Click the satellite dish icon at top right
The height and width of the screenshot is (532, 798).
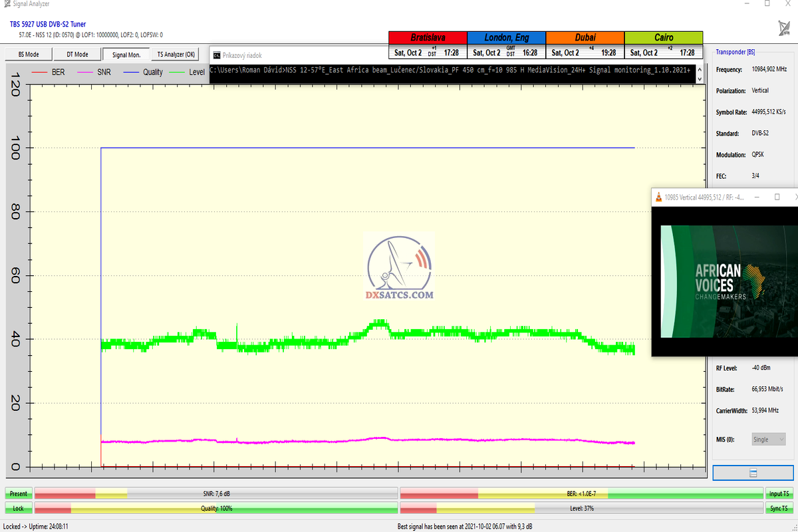coord(784,28)
